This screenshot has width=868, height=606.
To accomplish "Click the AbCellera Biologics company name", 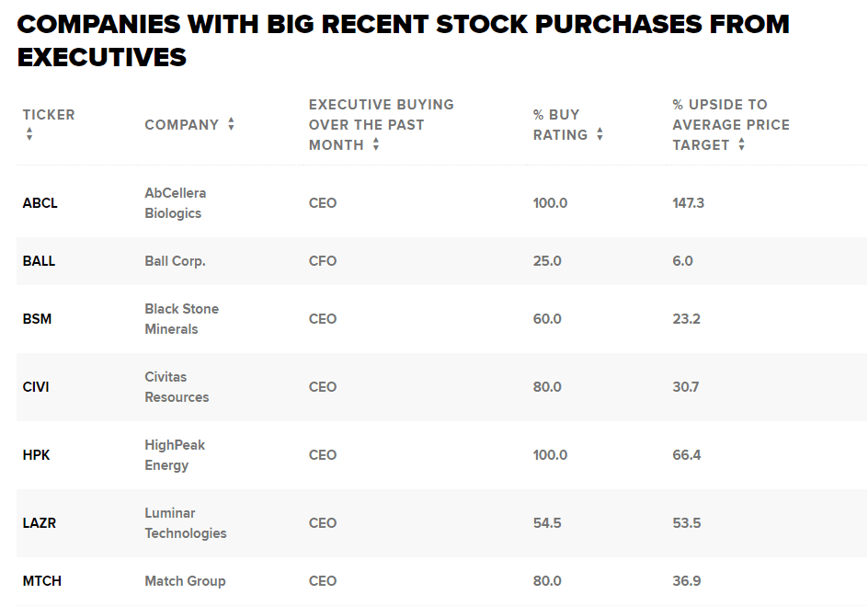I will point(175,203).
